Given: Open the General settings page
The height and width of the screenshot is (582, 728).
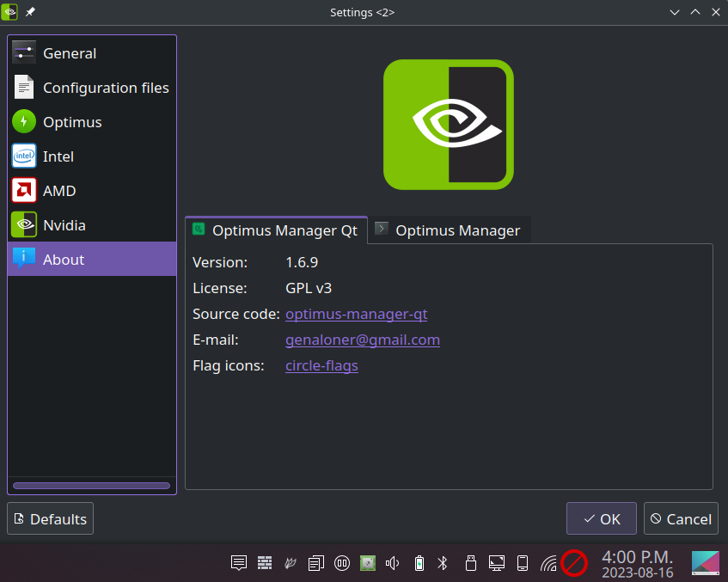Looking at the screenshot, I should 92,53.
